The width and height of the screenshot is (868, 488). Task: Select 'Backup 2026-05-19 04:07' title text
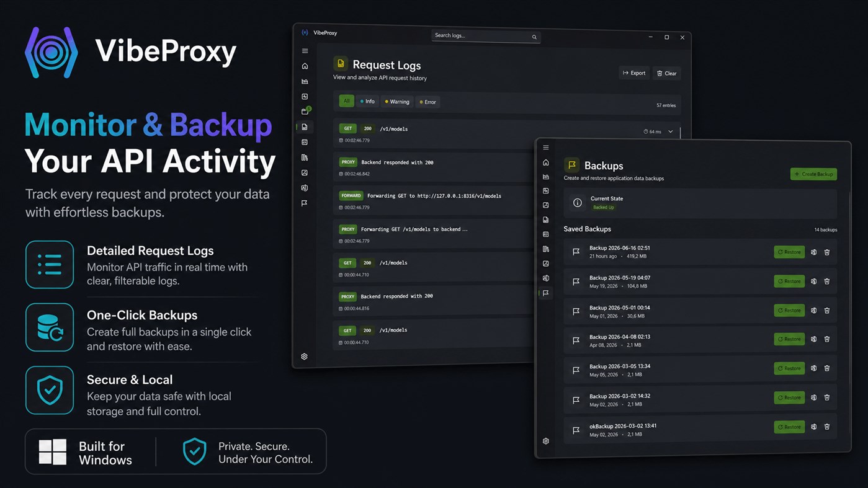[x=620, y=278]
